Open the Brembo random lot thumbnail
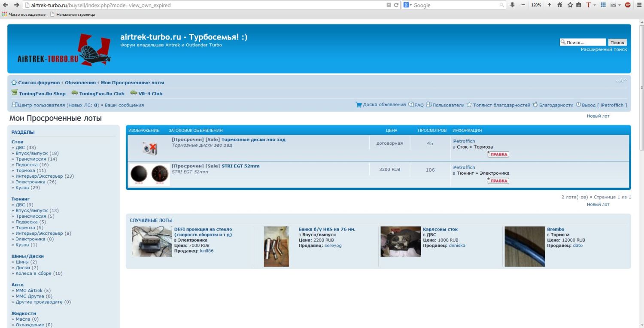The height and width of the screenshot is (328, 644). (x=525, y=246)
